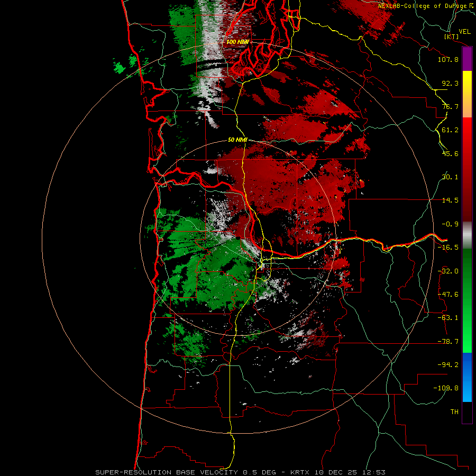
Task: Click the NEXLAB-College of DuPage label
Action: click(423, 6)
